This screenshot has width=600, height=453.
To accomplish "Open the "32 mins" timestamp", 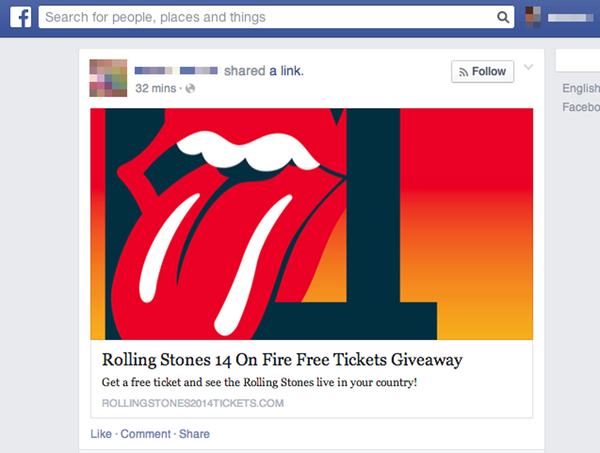I will pos(155,88).
